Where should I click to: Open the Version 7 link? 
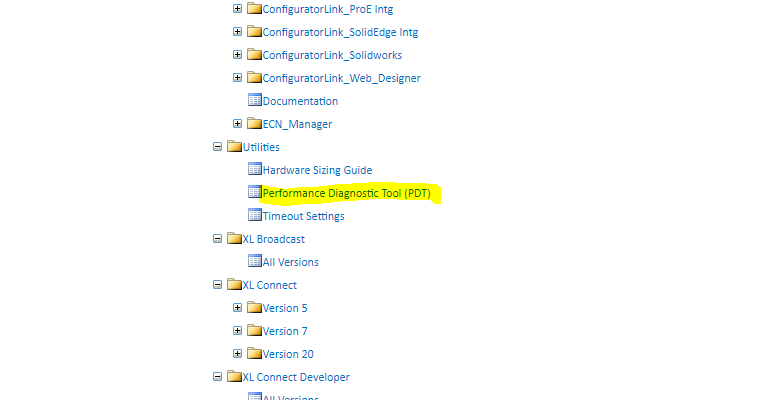(x=285, y=331)
